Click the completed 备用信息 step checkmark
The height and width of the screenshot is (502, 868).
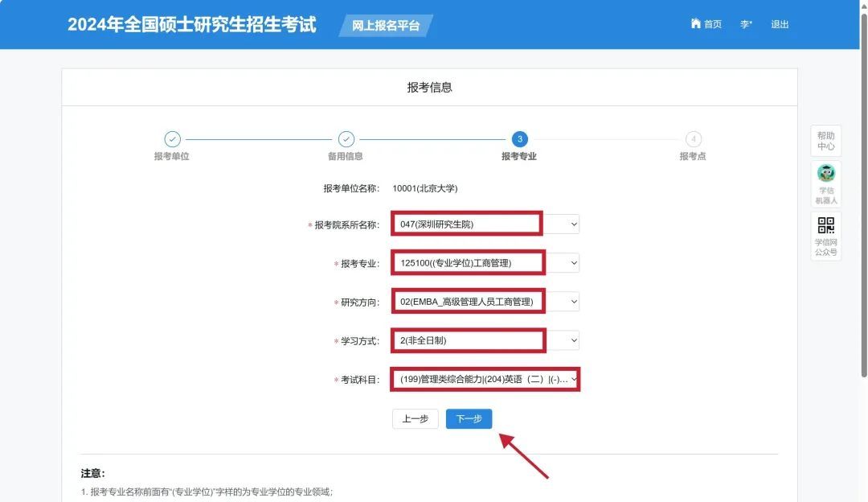[x=346, y=139]
